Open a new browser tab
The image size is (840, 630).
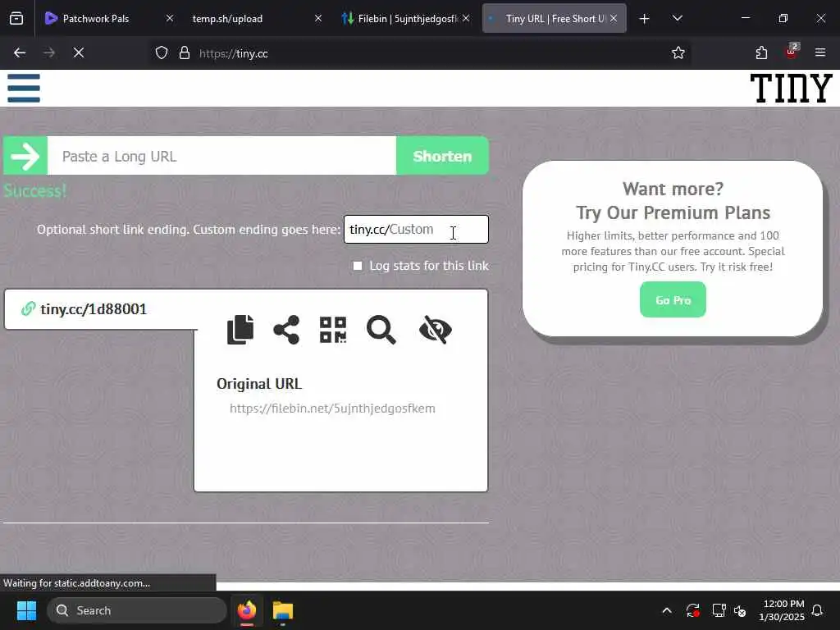[x=645, y=19]
